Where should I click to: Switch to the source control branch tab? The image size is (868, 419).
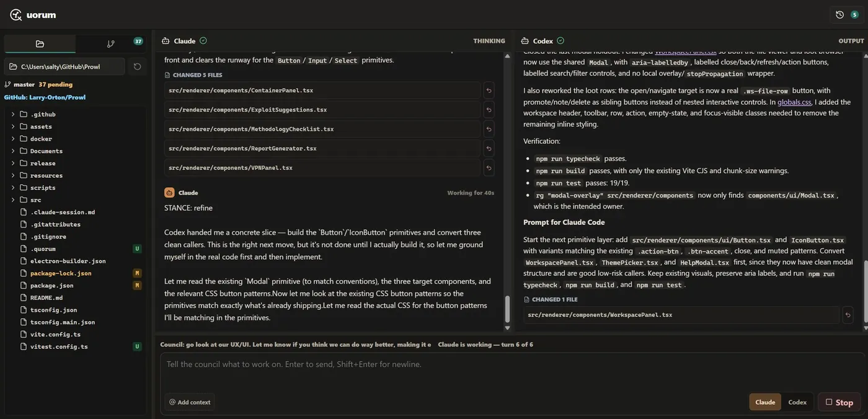pos(110,44)
